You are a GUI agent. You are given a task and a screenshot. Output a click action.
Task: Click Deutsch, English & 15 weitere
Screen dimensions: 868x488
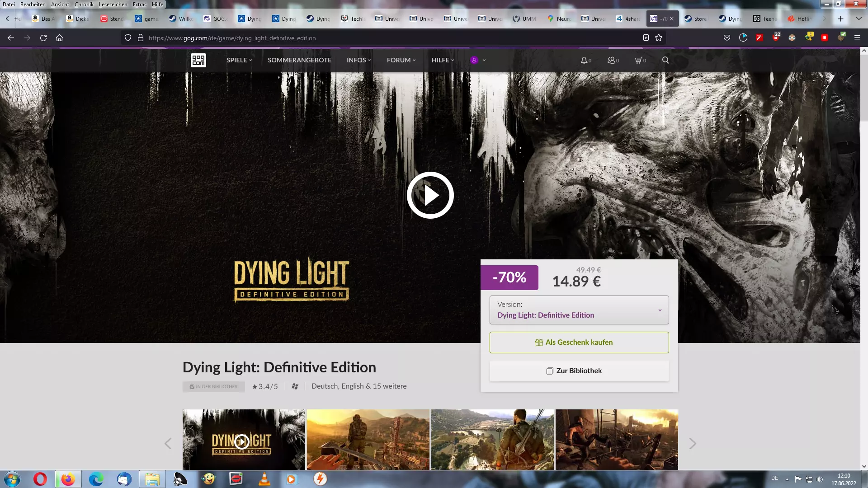point(359,386)
